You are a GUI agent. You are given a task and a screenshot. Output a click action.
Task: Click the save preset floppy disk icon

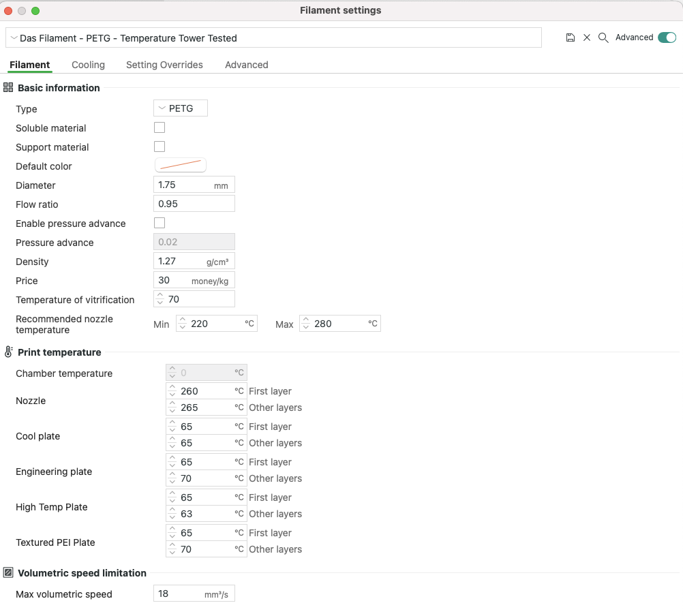tap(571, 38)
